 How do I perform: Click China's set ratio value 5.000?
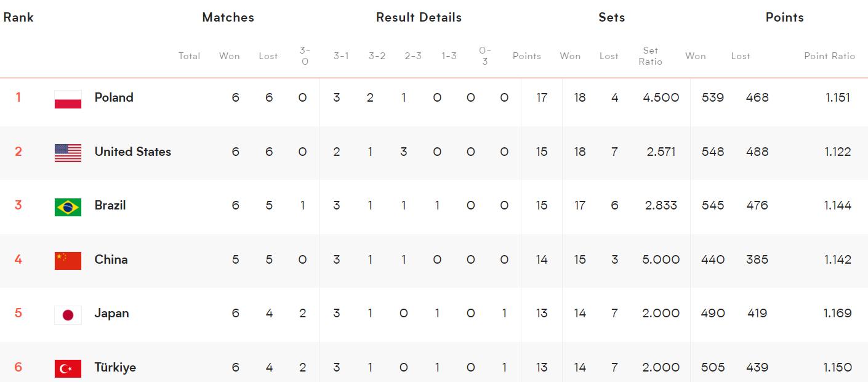661,259
